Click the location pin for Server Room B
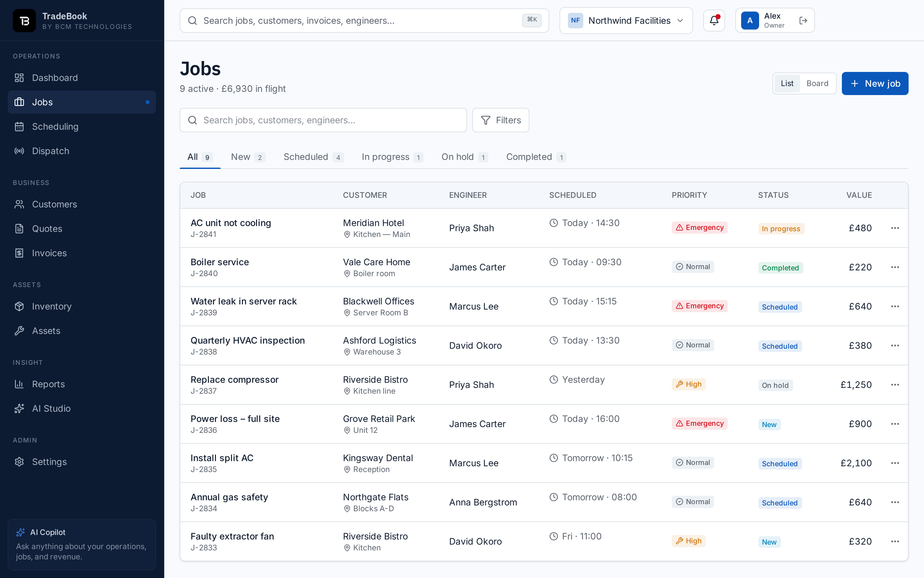 pos(347,313)
